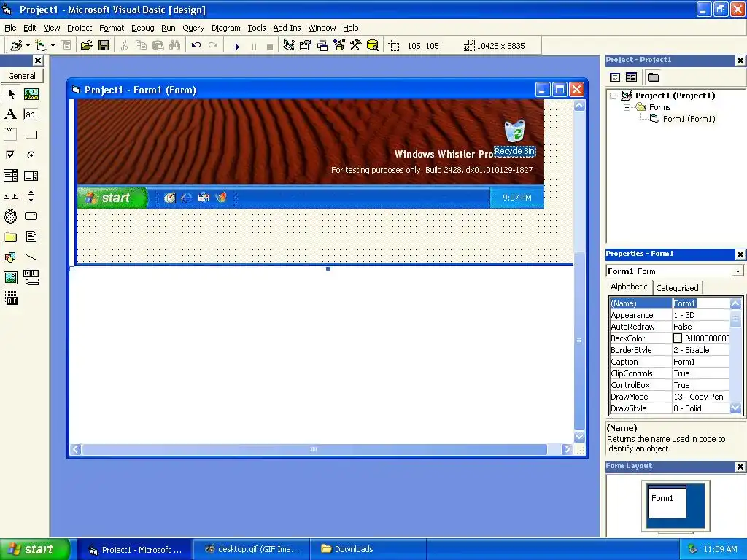The image size is (747, 560).
Task: Select the ListBox control tool
Action: 31,176
